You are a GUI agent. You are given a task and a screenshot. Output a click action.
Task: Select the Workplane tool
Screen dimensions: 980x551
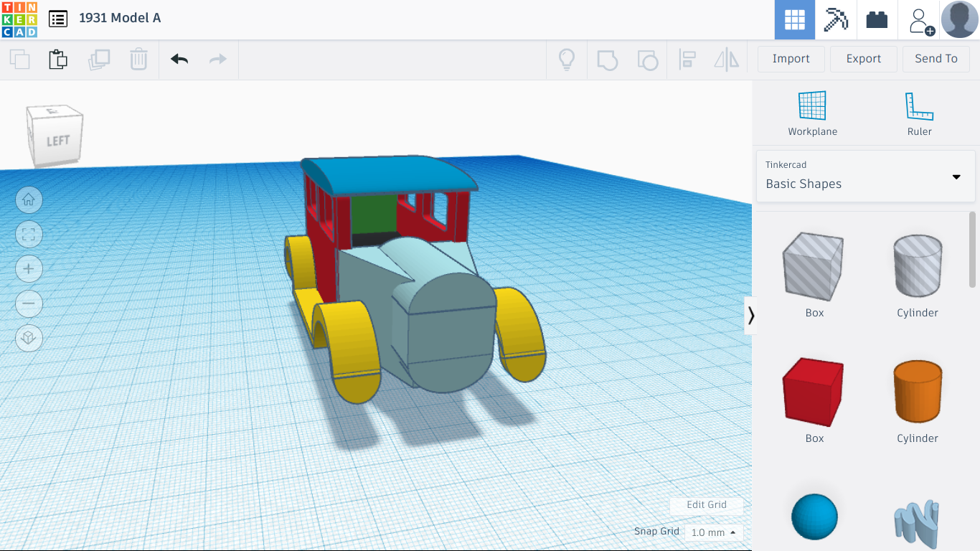(x=813, y=114)
